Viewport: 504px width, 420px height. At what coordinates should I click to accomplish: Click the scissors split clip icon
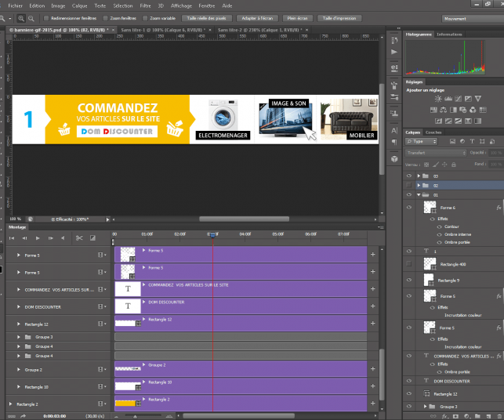[80, 237]
